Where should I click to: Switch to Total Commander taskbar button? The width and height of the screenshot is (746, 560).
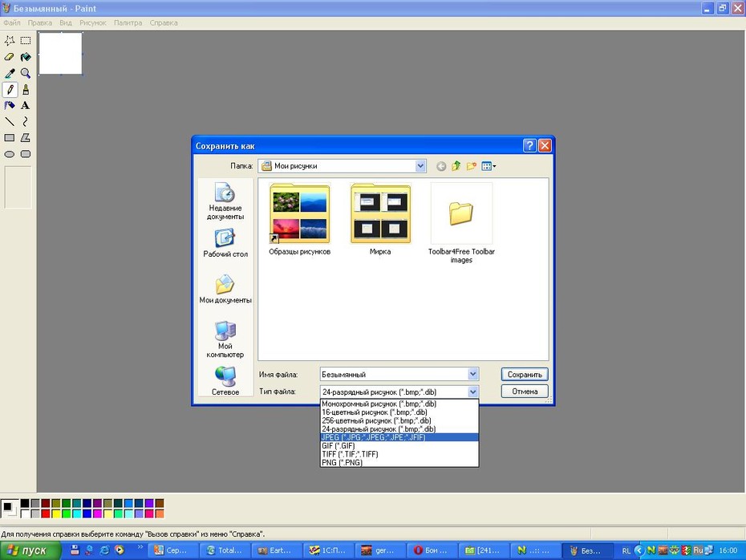pyautogui.click(x=224, y=550)
